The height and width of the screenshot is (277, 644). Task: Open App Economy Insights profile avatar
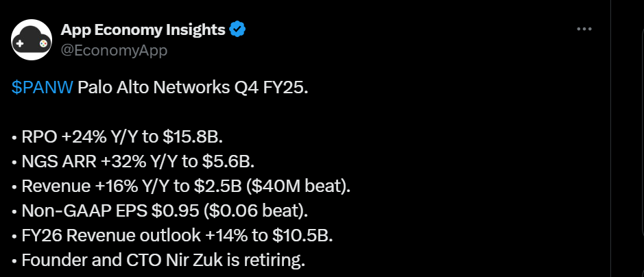point(29,40)
